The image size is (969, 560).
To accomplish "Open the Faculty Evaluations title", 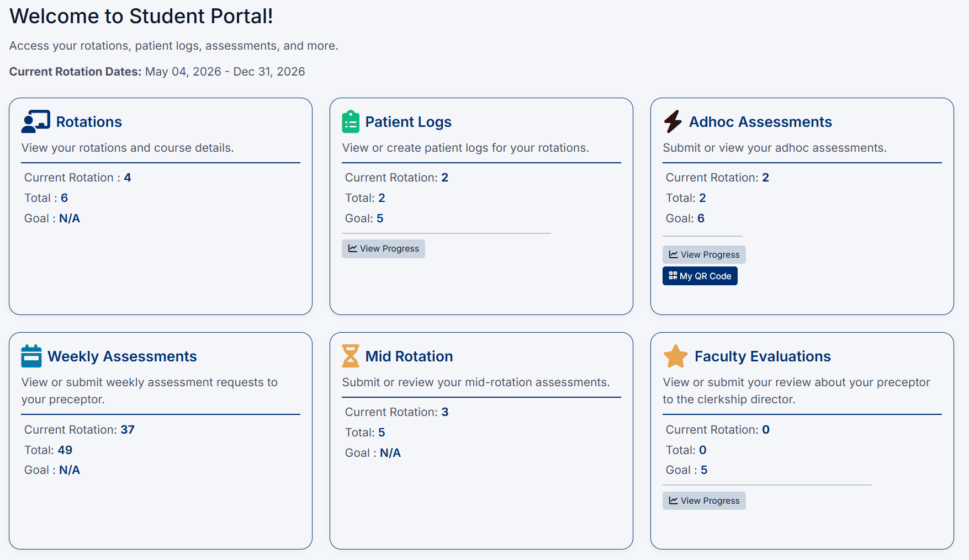I will pyautogui.click(x=762, y=356).
